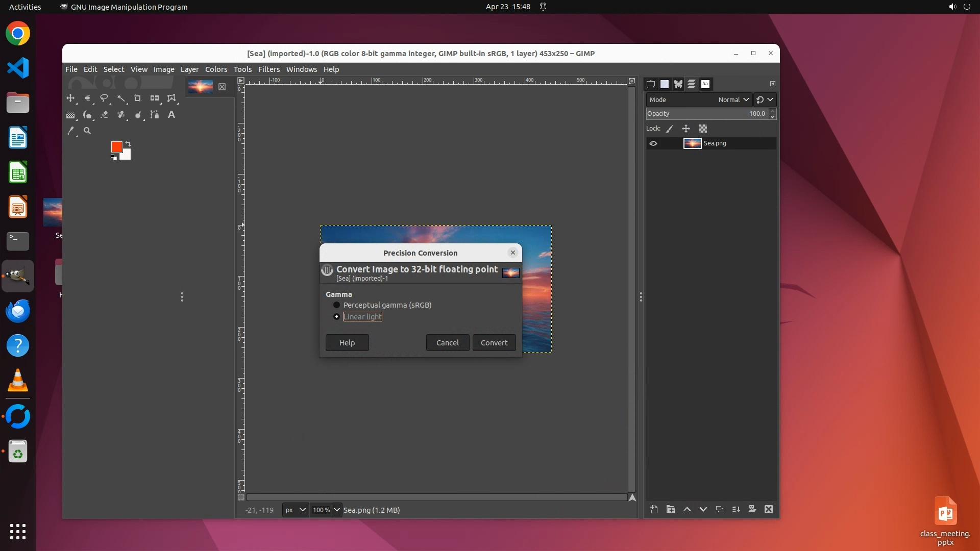Open the px unit dropdown
This screenshot has width=980, height=551.
click(295, 510)
